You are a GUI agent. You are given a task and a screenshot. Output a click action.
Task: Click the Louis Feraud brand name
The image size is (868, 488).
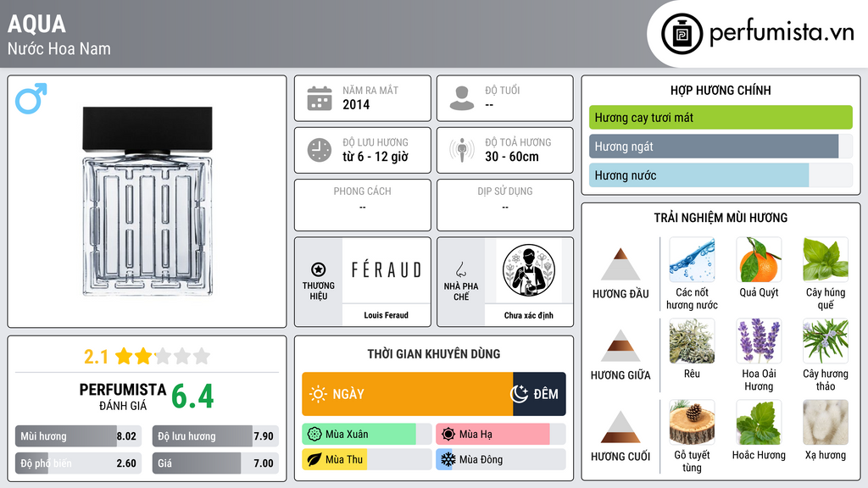[x=386, y=315]
